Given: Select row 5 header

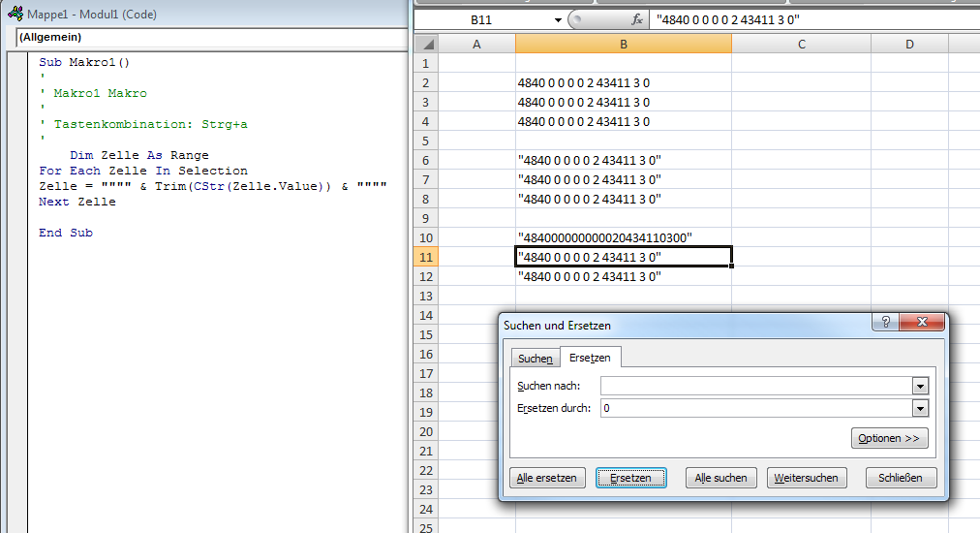Looking at the screenshot, I should (x=426, y=141).
